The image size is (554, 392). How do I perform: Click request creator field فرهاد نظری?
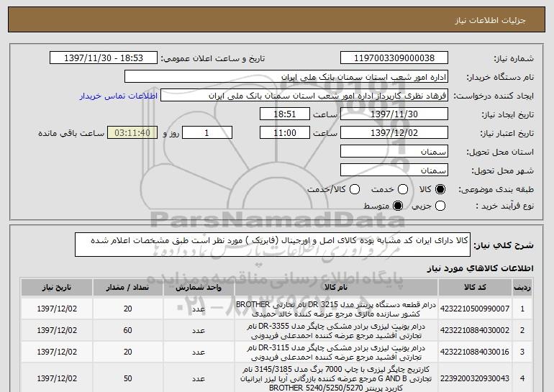(x=304, y=96)
